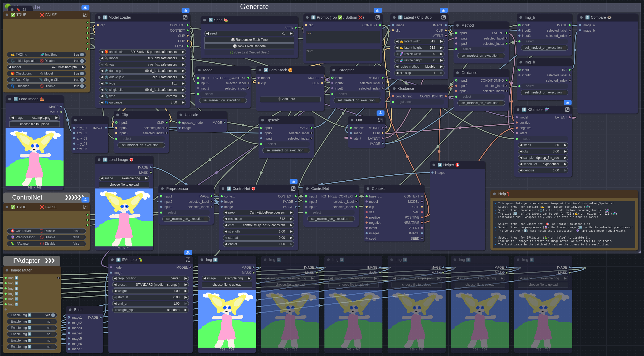Click the ControlNet group title label
Viewport: 644px width, 356px height.
(x=27, y=197)
